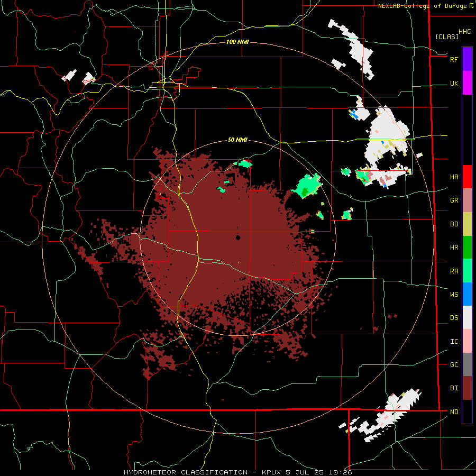
Task: Click the 'GC' legend label
Action: 454,365
